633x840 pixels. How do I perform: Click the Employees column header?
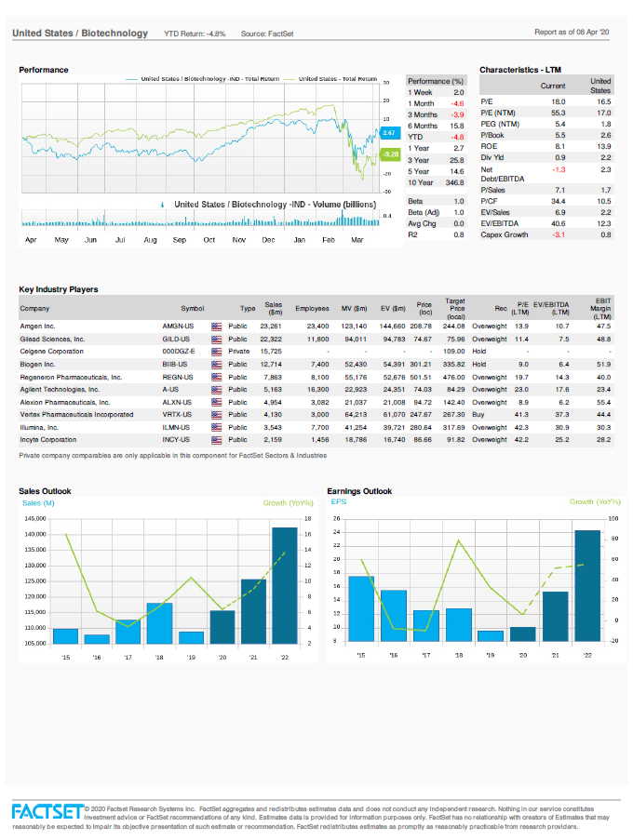click(312, 309)
